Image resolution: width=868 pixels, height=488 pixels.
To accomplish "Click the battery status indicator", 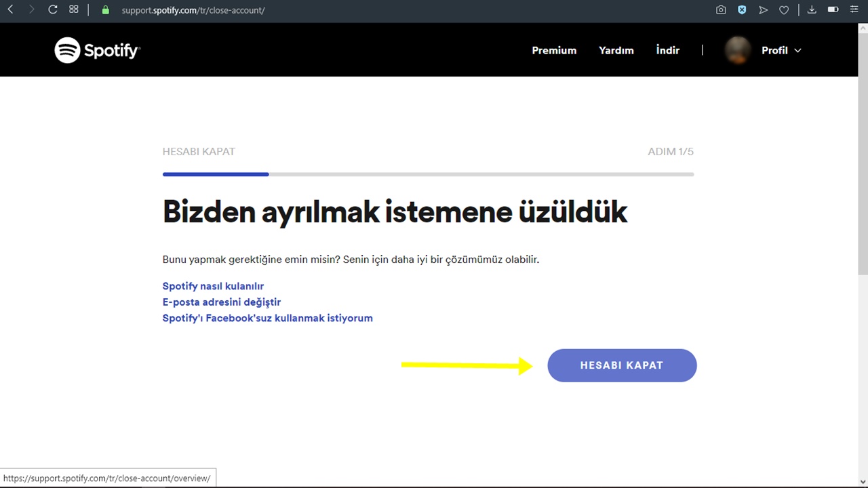I will (833, 9).
